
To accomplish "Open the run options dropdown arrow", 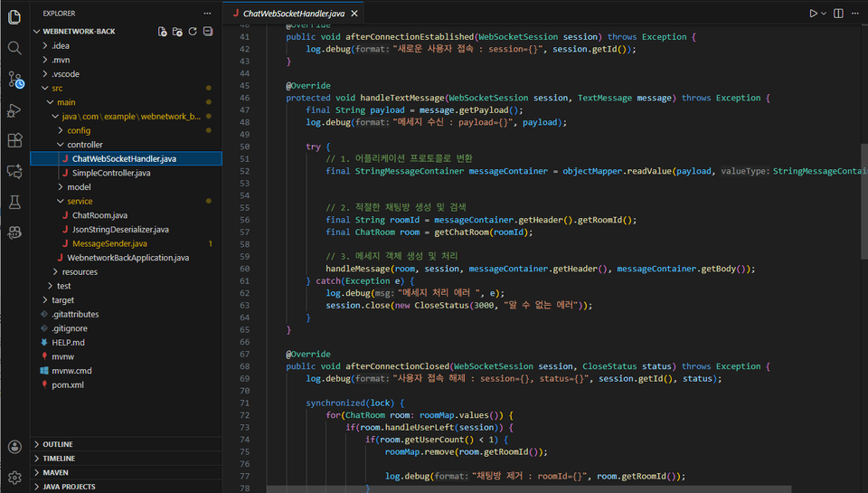I will point(824,14).
